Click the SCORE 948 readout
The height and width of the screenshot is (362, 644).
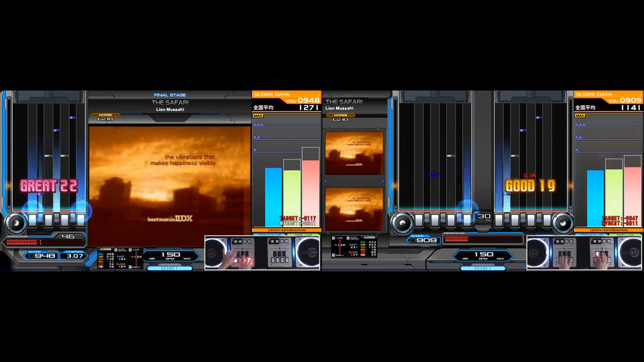pos(41,255)
